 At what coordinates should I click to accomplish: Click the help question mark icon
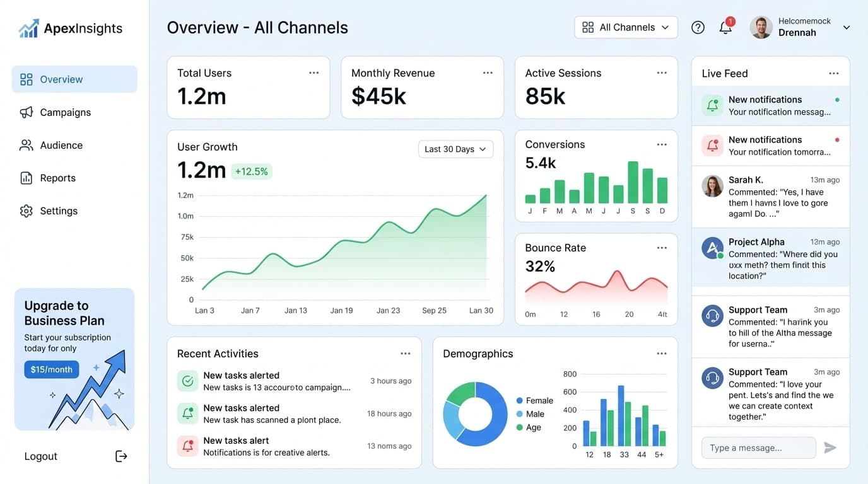point(698,27)
